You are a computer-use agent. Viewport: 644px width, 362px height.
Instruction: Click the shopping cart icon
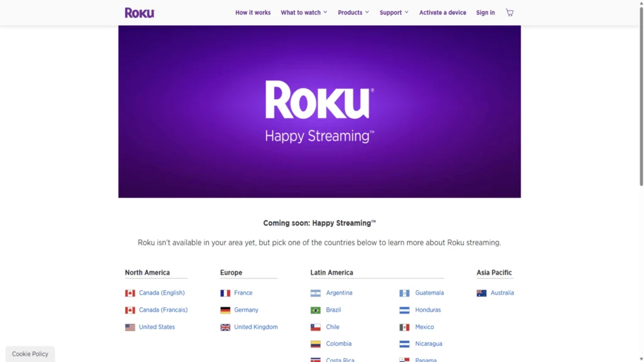(509, 12)
